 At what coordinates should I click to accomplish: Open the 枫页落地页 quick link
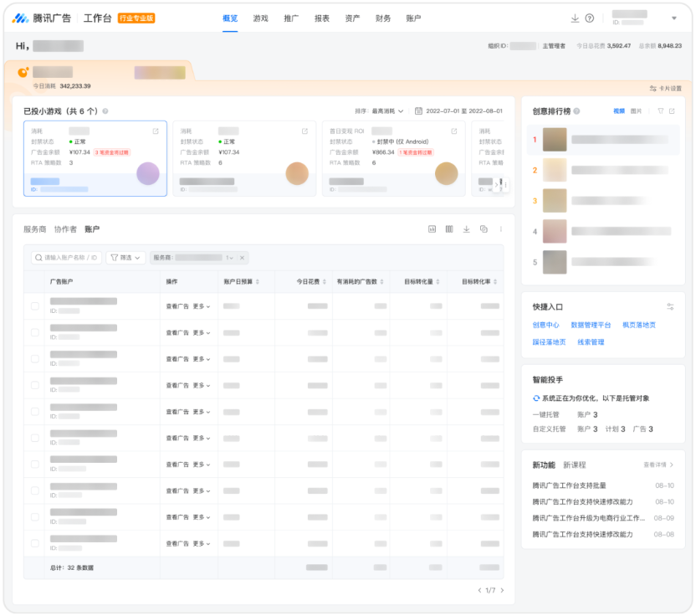(x=639, y=325)
